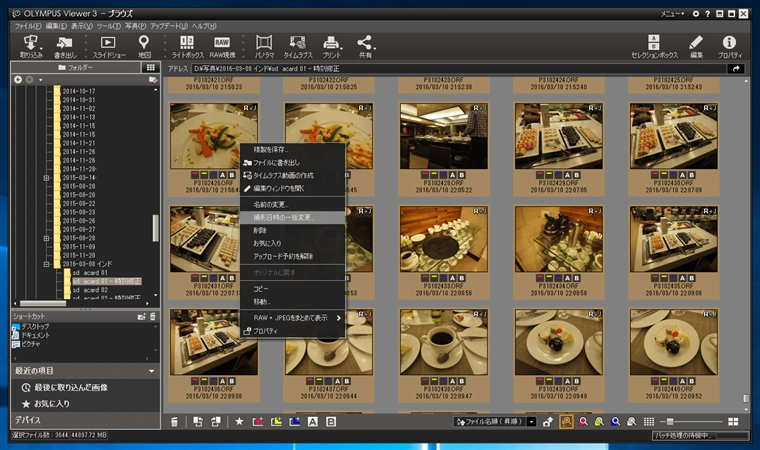760x450 pixels.
Task: Click the help question mark icon
Action: coord(707,14)
